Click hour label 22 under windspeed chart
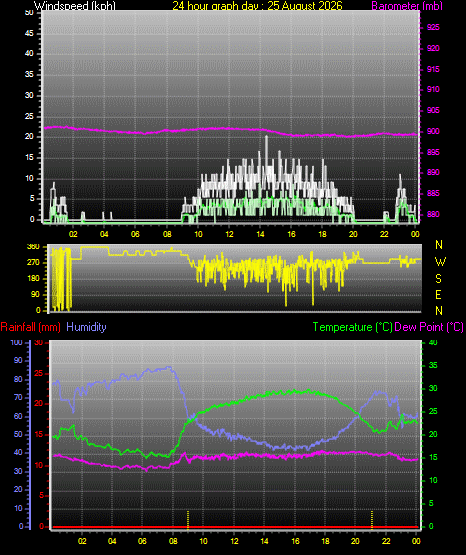Image resolution: width=466 pixels, height=555 pixels. (x=384, y=234)
